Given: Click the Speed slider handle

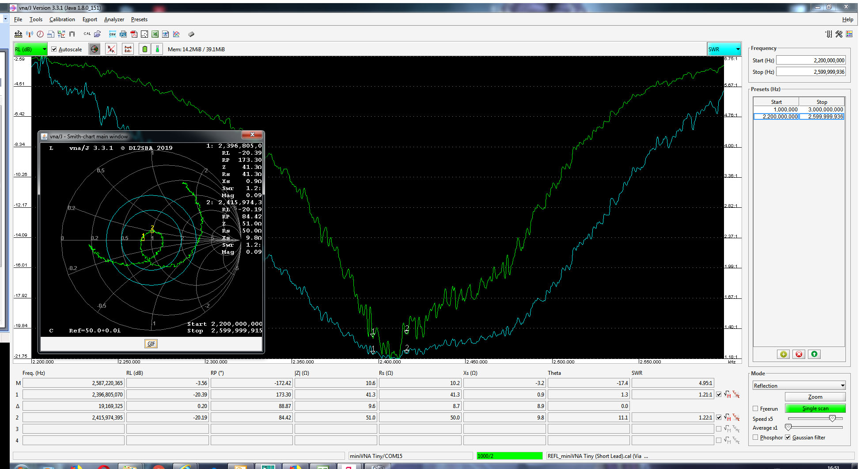Looking at the screenshot, I should tap(832, 419).
